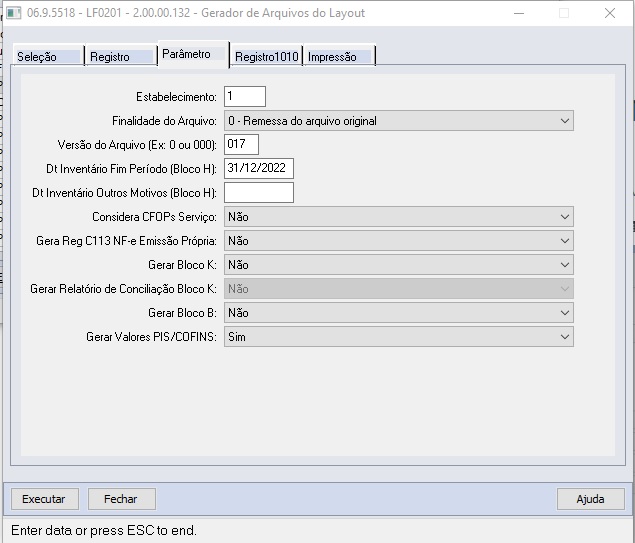Screen dimensions: 635x543
Task: Switch to the Seleção tab
Action: [48, 56]
